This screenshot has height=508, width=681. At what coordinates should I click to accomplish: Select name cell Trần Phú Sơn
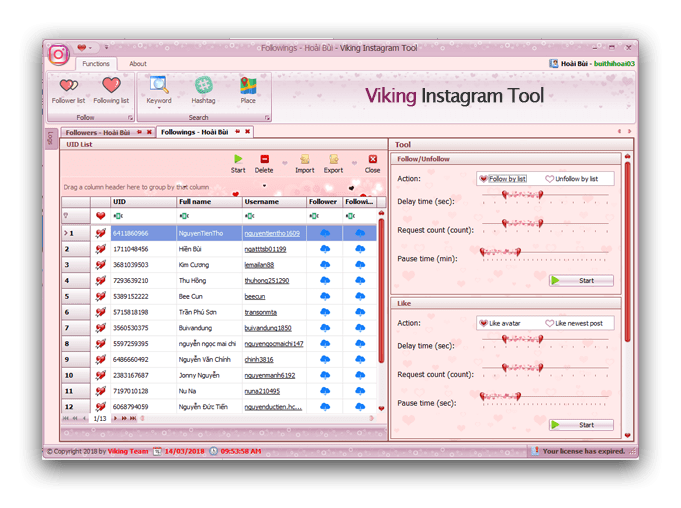click(209, 312)
